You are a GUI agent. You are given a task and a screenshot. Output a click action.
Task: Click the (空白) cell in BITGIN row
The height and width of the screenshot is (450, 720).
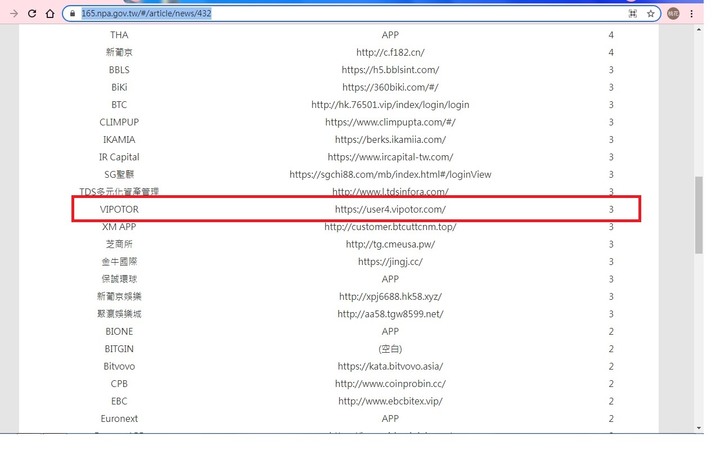(x=390, y=349)
